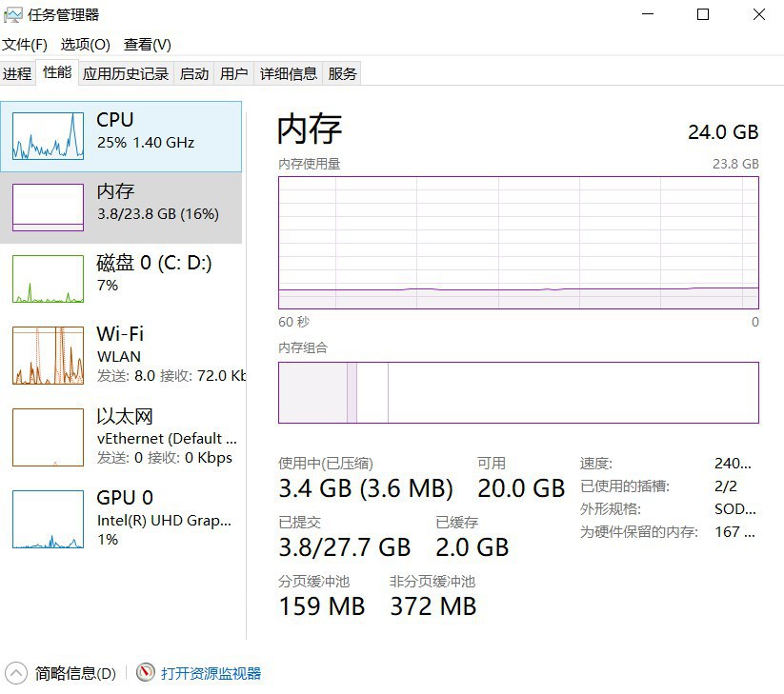Viewport: 784px width, 694px height.
Task: Select the Ethernet vEthernet graph thumbnail
Action: (x=48, y=437)
